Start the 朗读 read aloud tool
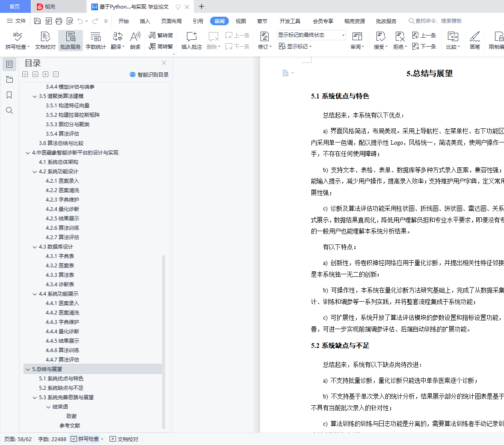The image size is (504, 445). coord(135,41)
